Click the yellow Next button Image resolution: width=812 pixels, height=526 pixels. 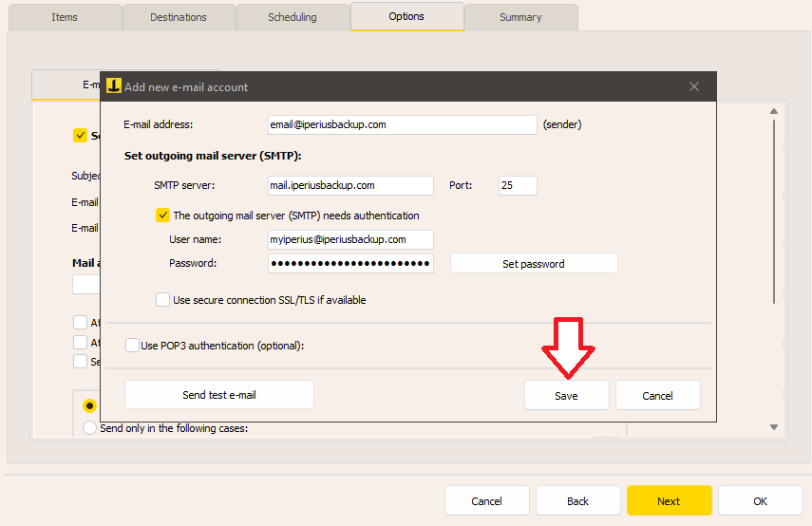pos(670,500)
